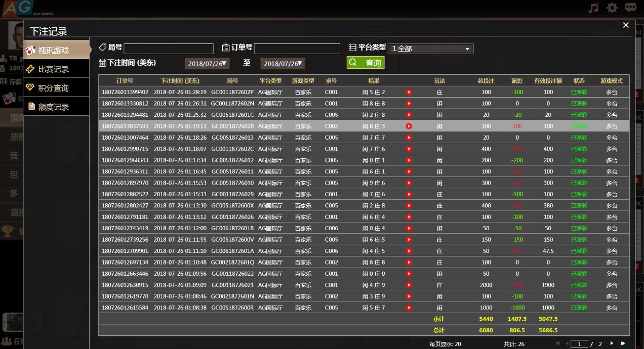Open the music note sound icon
The height and width of the screenshot is (349, 644).
[x=593, y=8]
